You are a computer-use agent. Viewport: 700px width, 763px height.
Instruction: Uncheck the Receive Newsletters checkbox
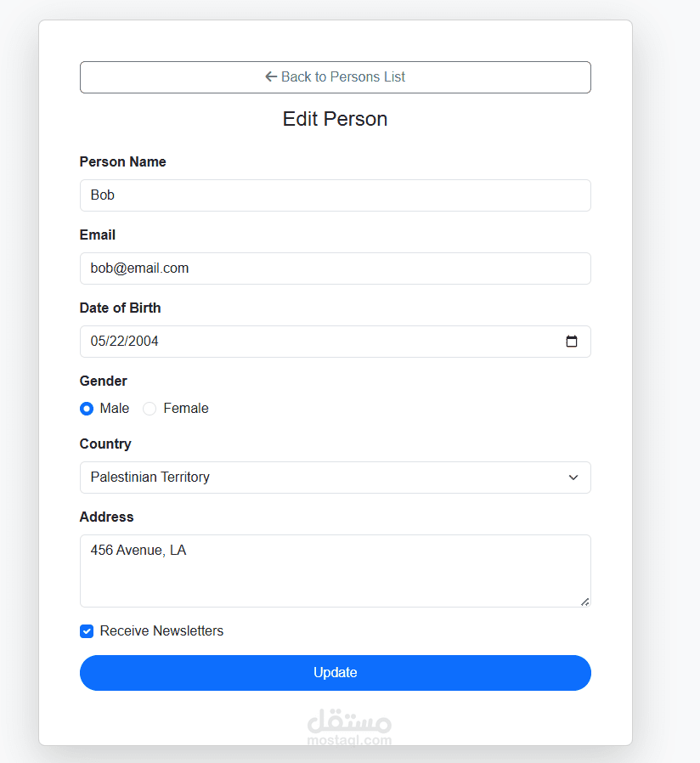pyautogui.click(x=87, y=631)
